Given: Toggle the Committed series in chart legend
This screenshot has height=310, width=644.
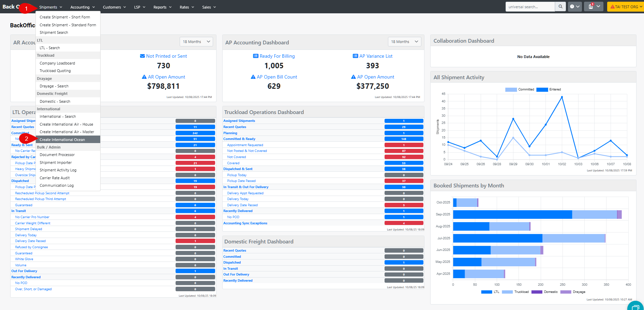Looking at the screenshot, I should click(511, 89).
